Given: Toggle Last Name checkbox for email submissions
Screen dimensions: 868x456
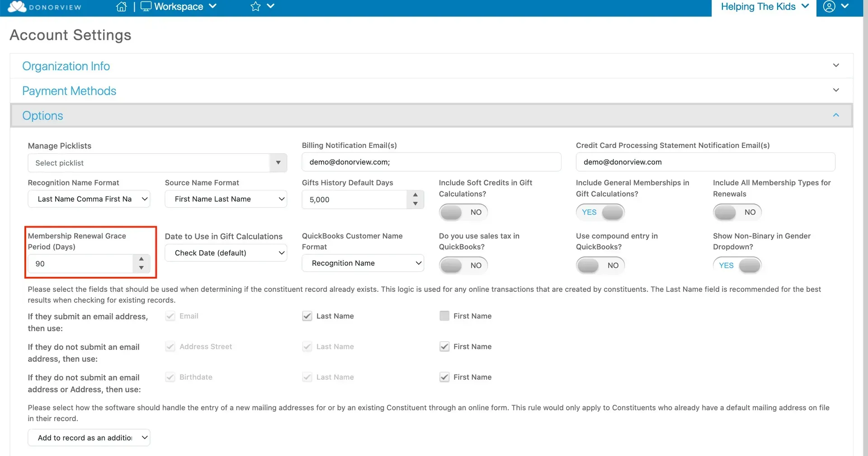Looking at the screenshot, I should (307, 316).
